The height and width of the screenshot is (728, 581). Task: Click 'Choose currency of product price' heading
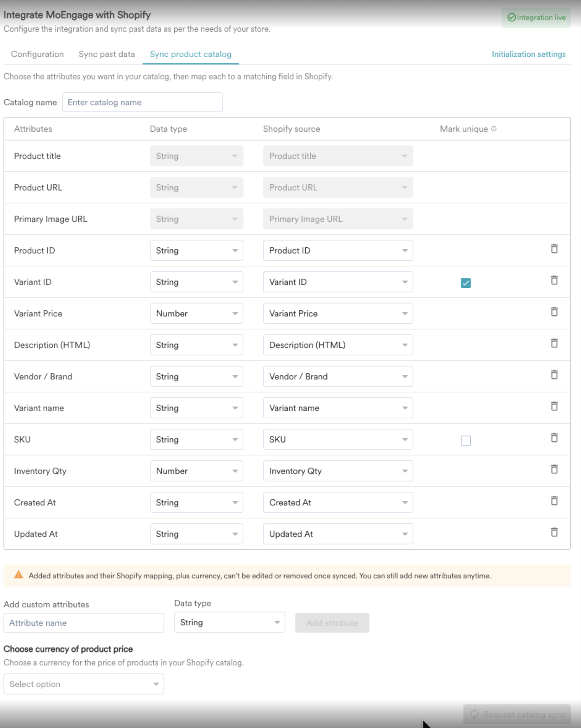tap(68, 649)
